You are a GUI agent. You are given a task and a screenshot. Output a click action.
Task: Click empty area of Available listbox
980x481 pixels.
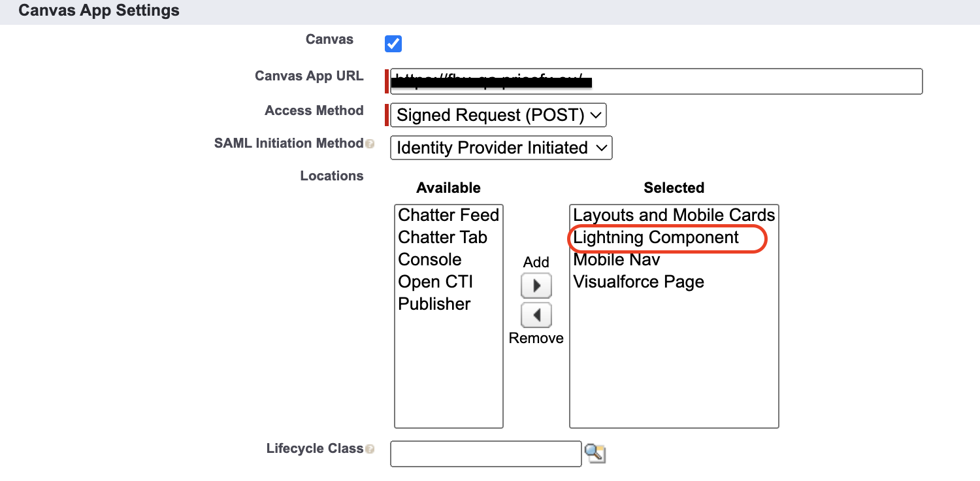coord(448,373)
